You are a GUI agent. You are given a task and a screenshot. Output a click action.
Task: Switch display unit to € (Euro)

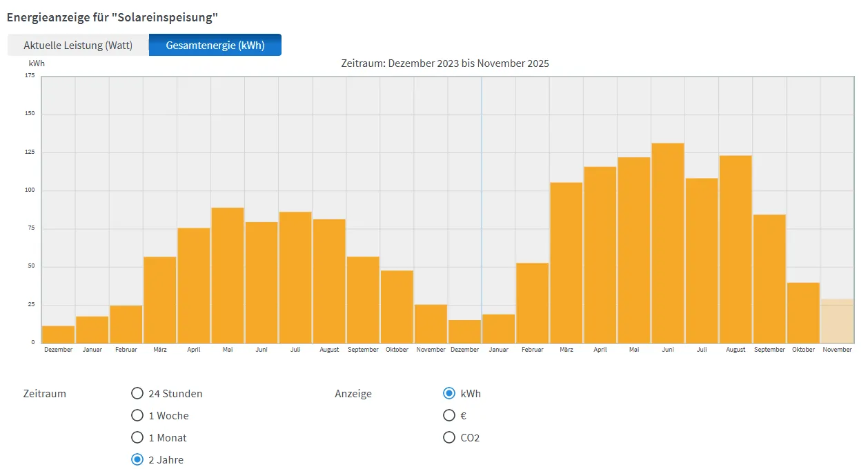(449, 416)
